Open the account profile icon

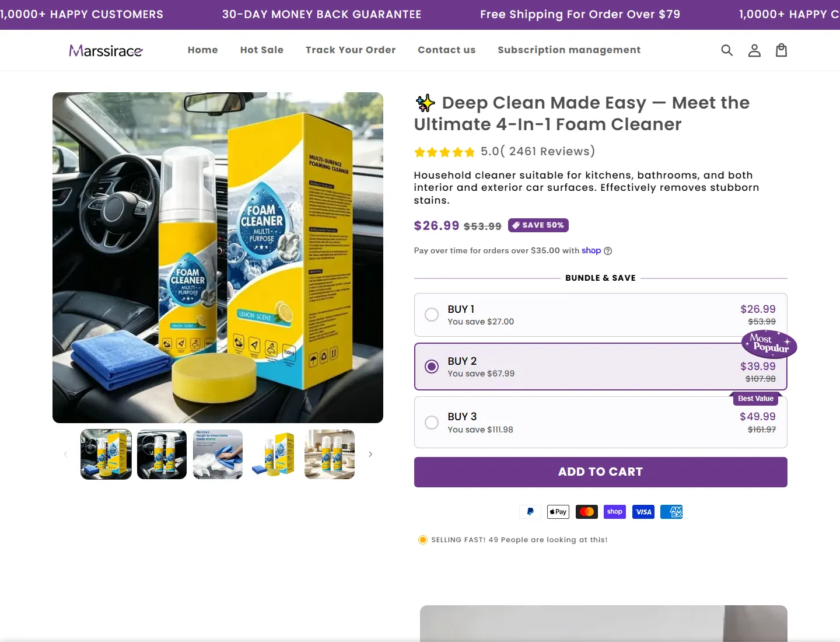(x=754, y=50)
